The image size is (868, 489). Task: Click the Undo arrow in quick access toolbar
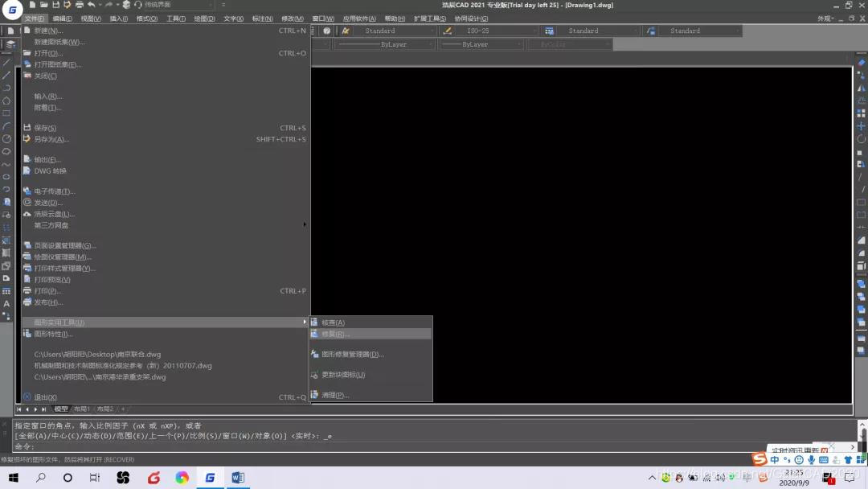click(x=92, y=5)
